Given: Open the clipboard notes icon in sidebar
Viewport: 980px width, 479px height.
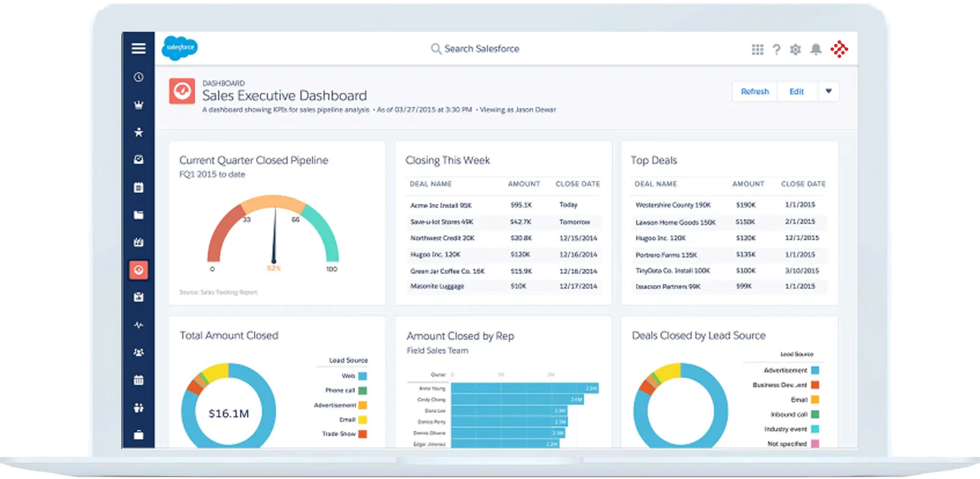Looking at the screenshot, I should (139, 187).
